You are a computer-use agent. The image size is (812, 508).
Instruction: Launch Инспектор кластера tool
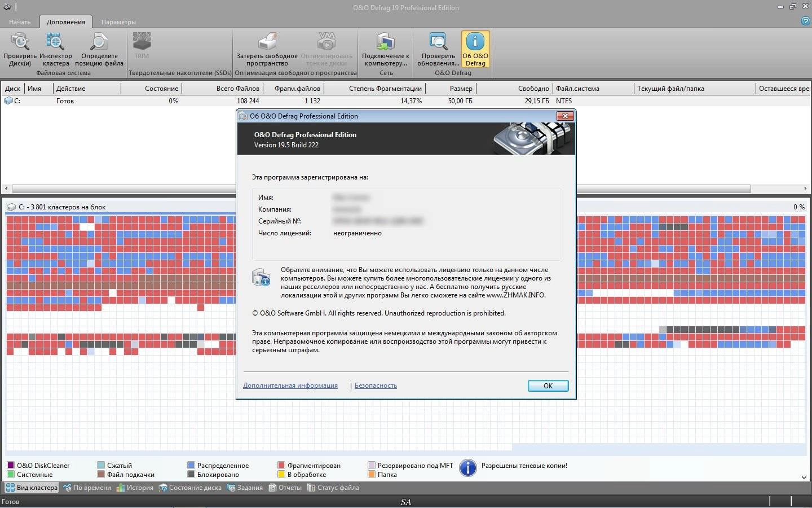(55, 50)
